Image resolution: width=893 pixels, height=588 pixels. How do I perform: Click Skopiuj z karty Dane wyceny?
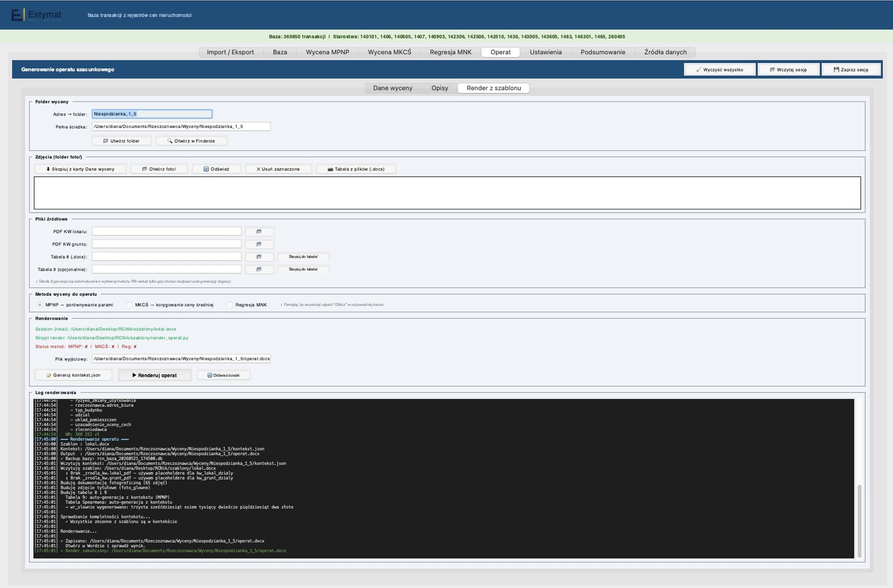coord(80,169)
